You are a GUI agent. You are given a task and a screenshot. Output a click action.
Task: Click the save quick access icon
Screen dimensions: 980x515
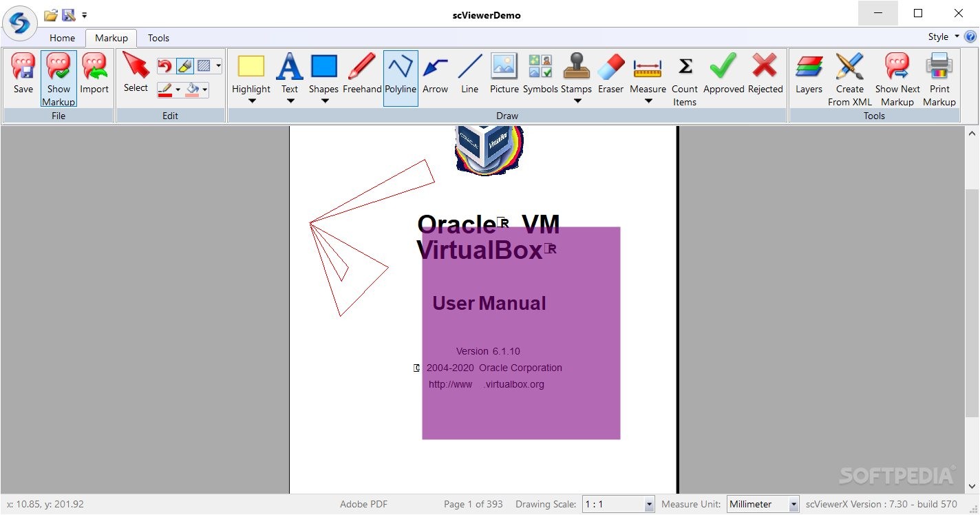[x=69, y=14]
